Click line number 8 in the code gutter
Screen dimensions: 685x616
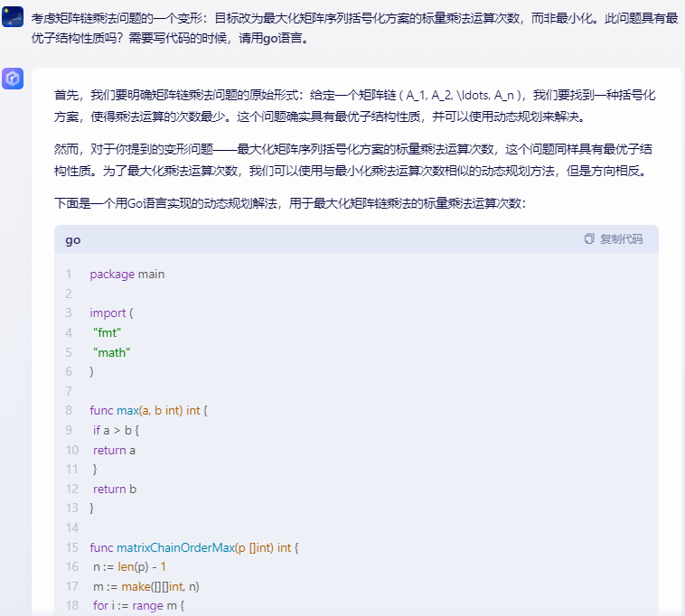tap(69, 410)
